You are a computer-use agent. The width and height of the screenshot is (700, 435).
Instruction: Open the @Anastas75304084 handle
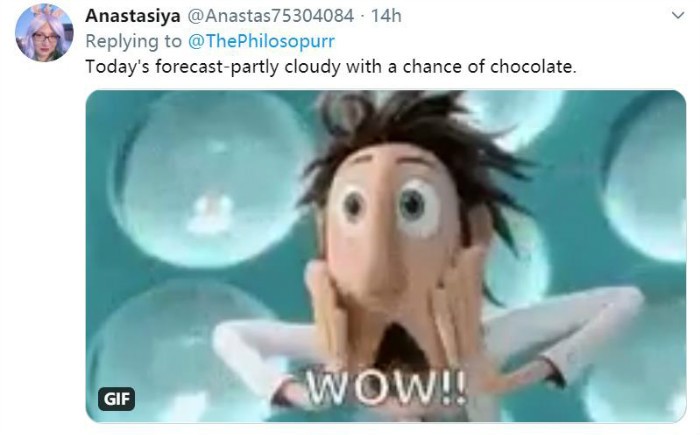(x=271, y=16)
